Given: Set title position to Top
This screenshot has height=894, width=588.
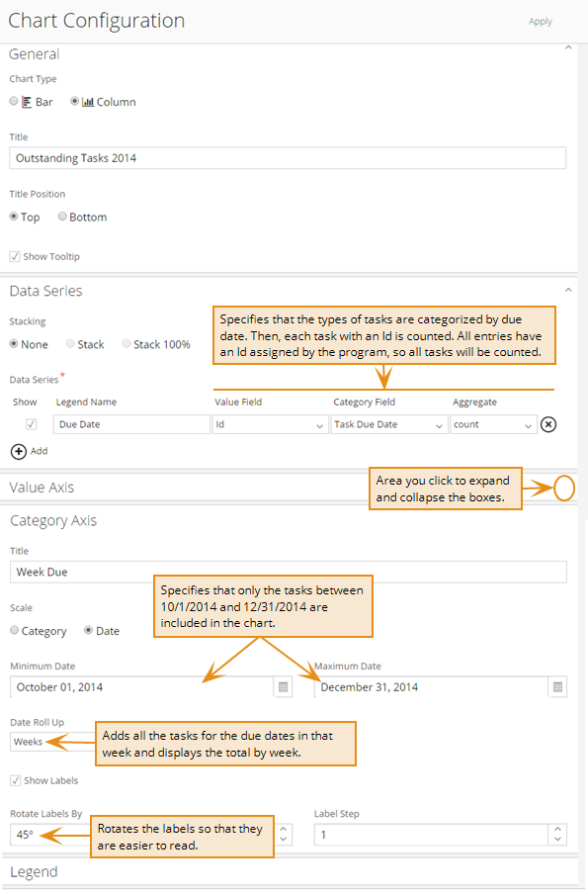Looking at the screenshot, I should tap(14, 217).
